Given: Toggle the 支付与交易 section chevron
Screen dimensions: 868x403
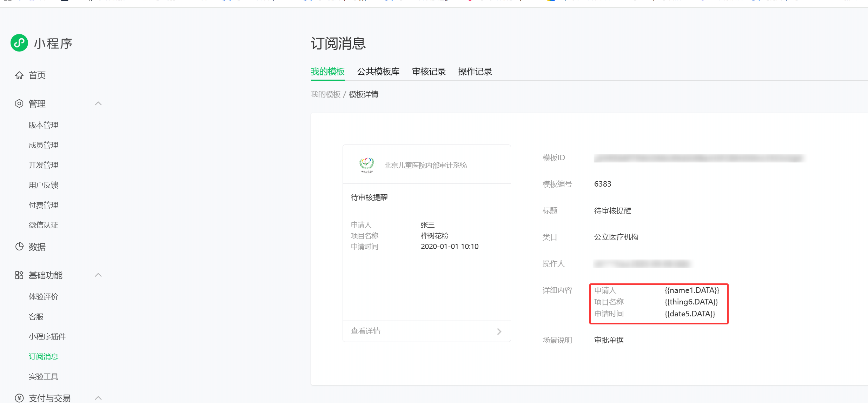Looking at the screenshot, I should coord(98,398).
